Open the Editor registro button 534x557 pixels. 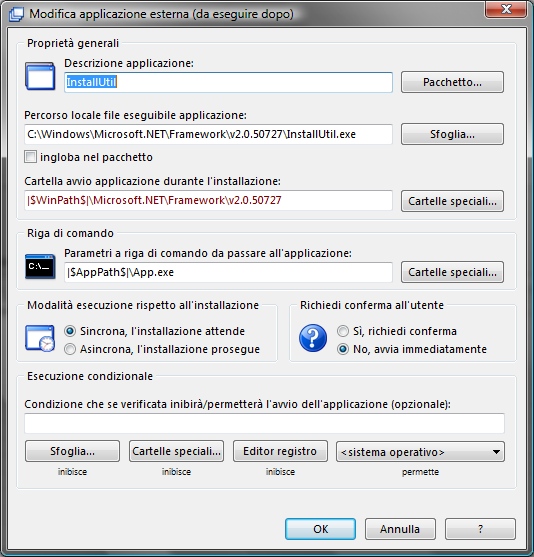click(280, 451)
